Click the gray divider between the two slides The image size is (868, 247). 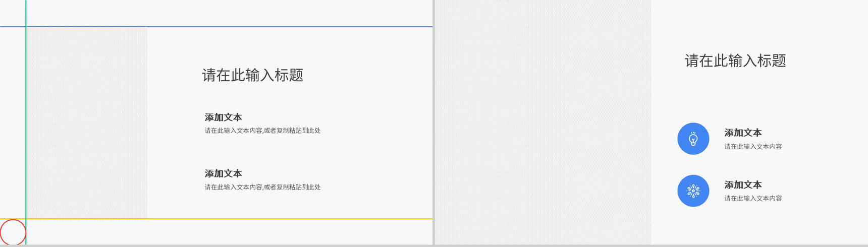click(433, 122)
